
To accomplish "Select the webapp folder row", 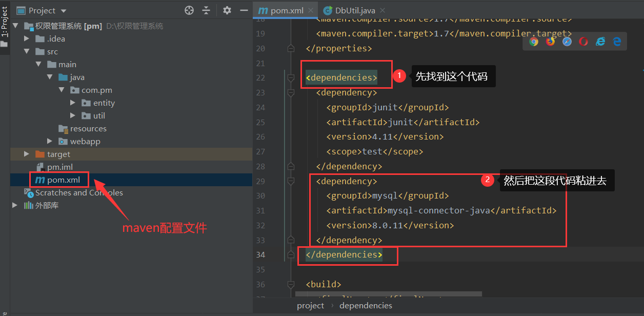I will point(131,141).
